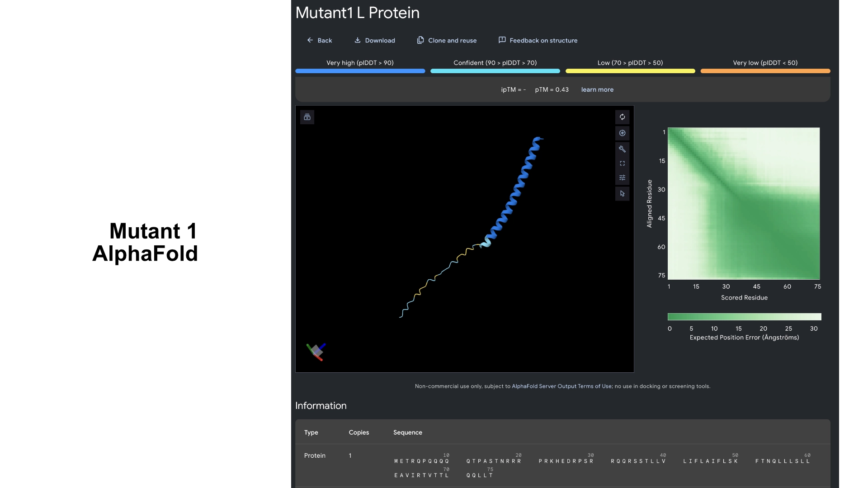Image resolution: width=868 pixels, height=488 pixels.
Task: Click the sequence block QTPASTNRRR
Action: 494,461
